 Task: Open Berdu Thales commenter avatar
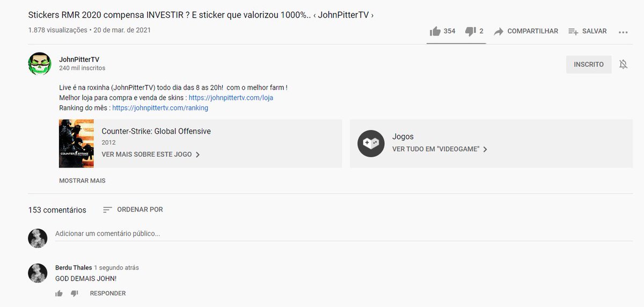pyautogui.click(x=38, y=273)
